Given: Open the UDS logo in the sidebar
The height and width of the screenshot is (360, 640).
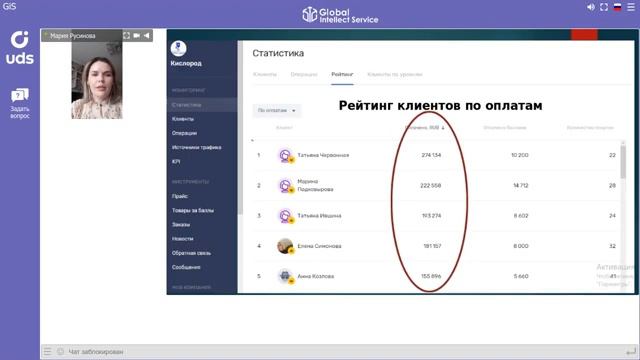Looking at the screenshot, I should (20, 47).
